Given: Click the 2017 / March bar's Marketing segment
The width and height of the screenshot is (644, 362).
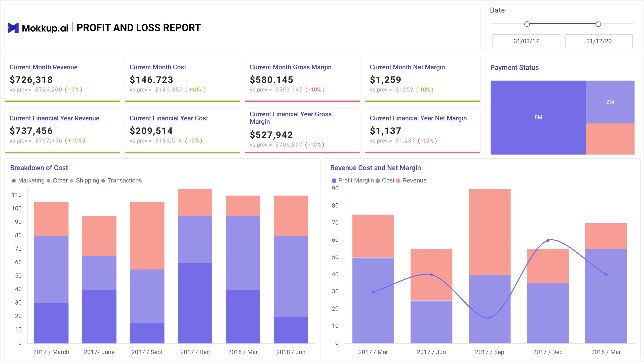Looking at the screenshot, I should tap(51, 323).
